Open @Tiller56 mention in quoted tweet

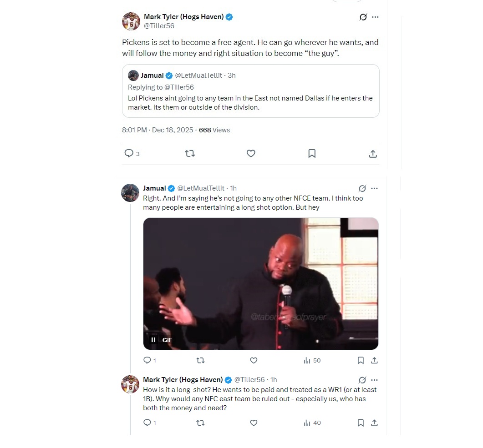(x=179, y=87)
